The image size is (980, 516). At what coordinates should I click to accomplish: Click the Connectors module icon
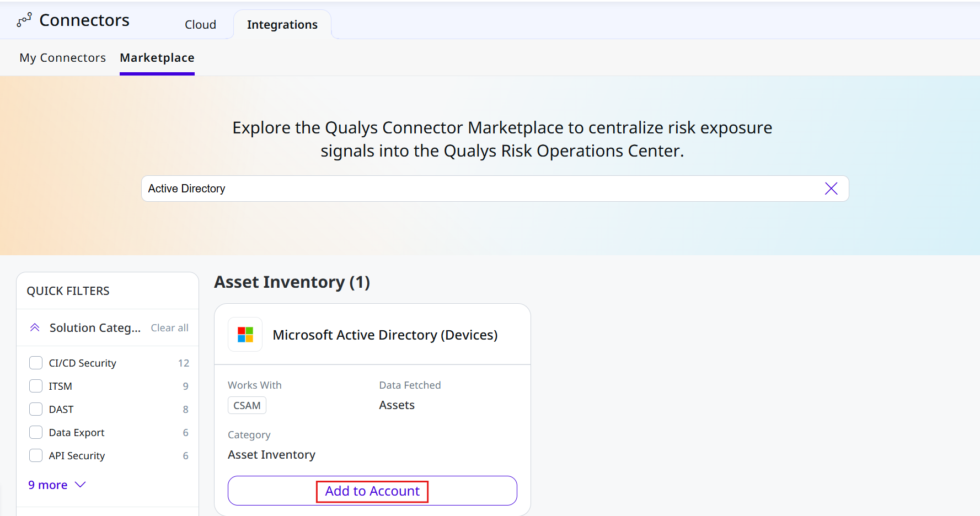click(24, 20)
